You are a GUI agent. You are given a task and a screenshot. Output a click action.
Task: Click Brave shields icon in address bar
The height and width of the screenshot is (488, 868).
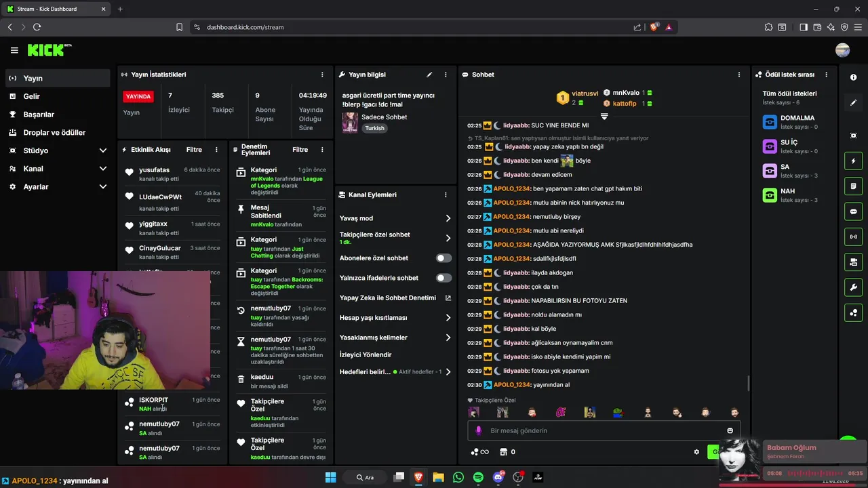point(654,27)
